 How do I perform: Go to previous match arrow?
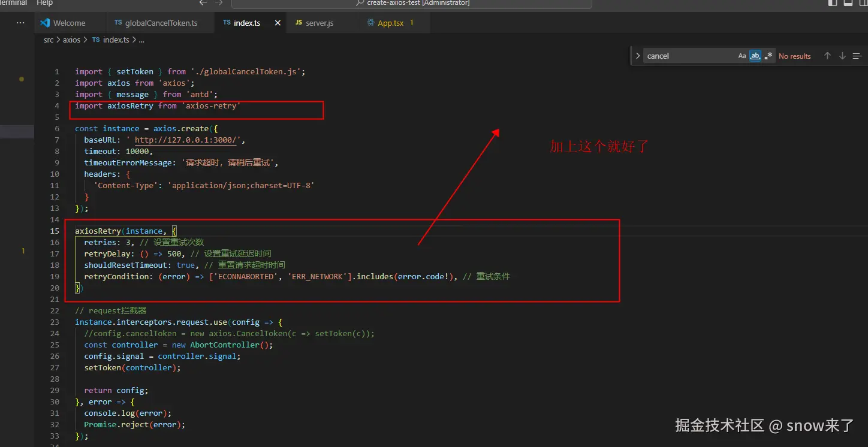827,56
